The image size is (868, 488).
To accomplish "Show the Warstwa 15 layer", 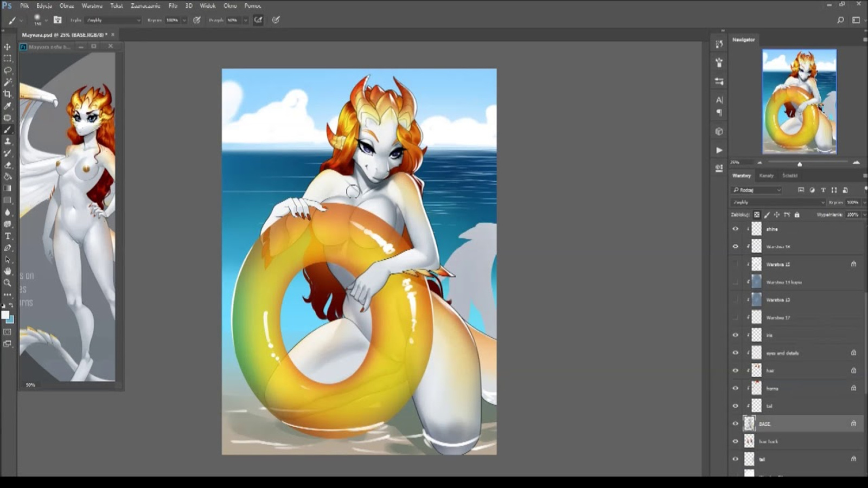I will click(x=736, y=264).
